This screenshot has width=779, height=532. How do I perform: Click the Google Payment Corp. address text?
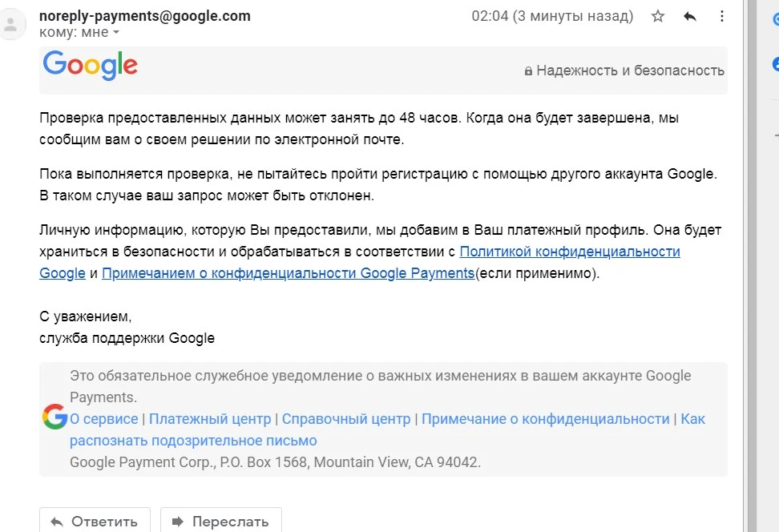point(275,462)
